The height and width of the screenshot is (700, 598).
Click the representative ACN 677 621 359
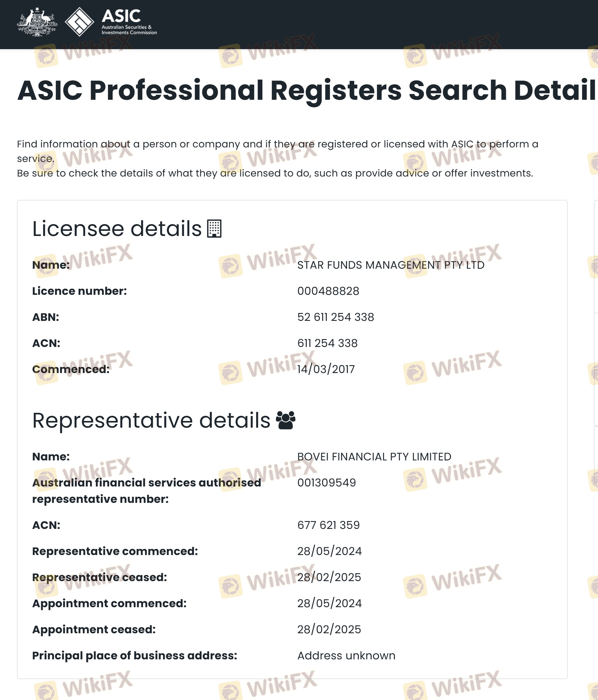(x=328, y=525)
